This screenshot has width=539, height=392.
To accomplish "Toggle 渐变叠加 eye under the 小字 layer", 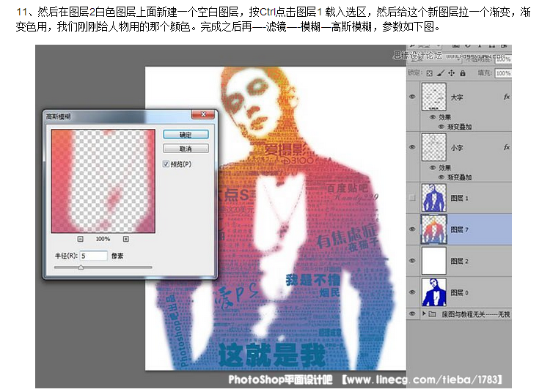I will [x=441, y=177].
